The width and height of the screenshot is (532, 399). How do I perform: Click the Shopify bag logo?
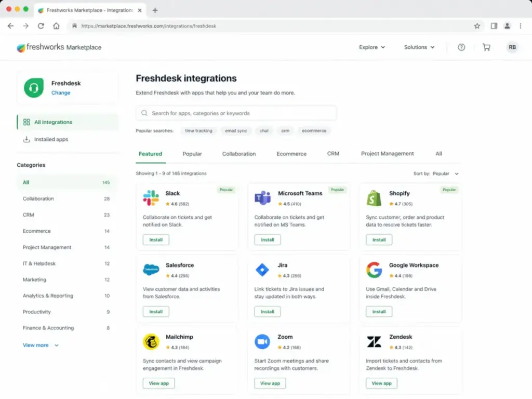(374, 198)
